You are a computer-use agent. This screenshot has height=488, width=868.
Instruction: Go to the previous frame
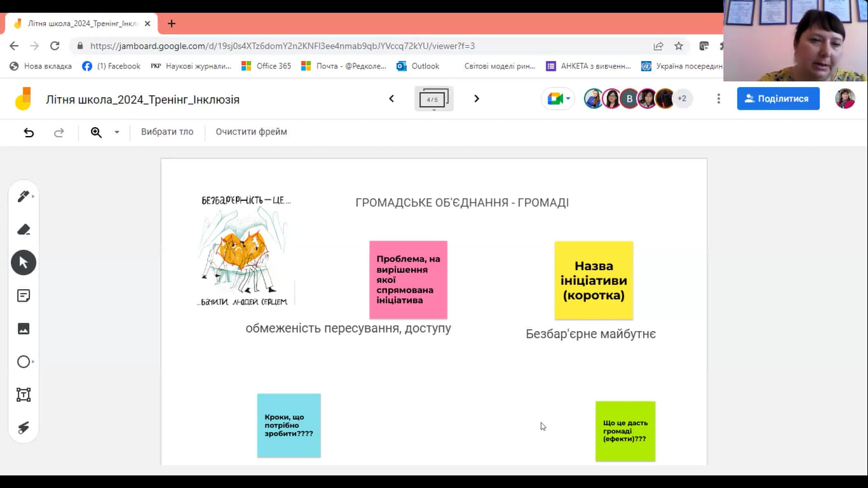pyautogui.click(x=391, y=98)
